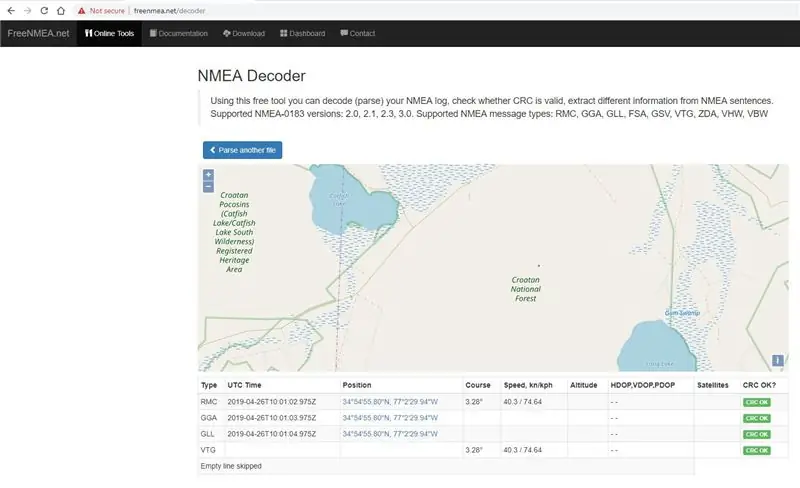
Task: Click the CRC OK badge in GLL row
Action: (757, 434)
